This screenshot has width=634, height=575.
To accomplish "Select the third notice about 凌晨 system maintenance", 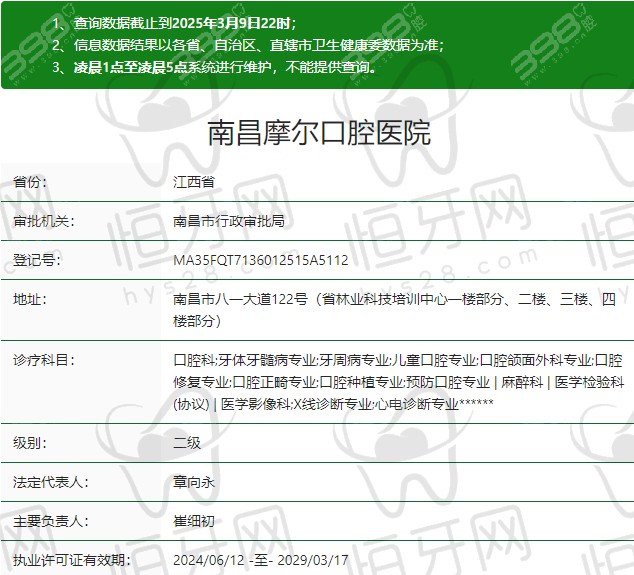I will tap(213, 68).
